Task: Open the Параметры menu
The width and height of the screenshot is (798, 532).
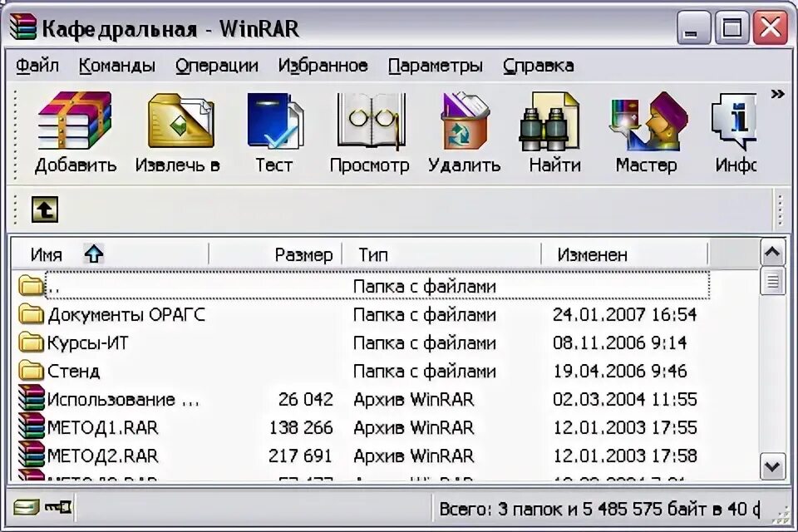Action: point(435,66)
